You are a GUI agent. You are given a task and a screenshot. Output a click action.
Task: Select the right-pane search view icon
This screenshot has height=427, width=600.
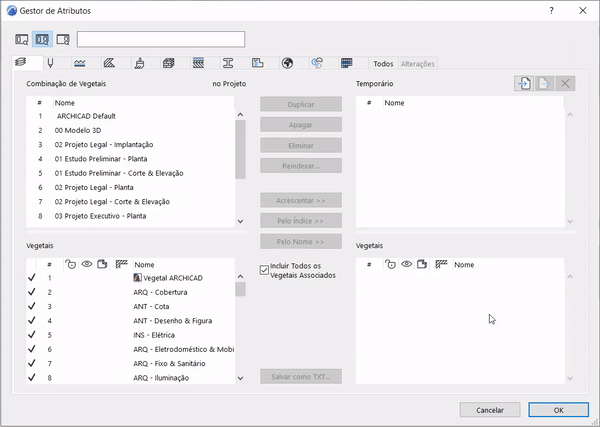(63, 39)
